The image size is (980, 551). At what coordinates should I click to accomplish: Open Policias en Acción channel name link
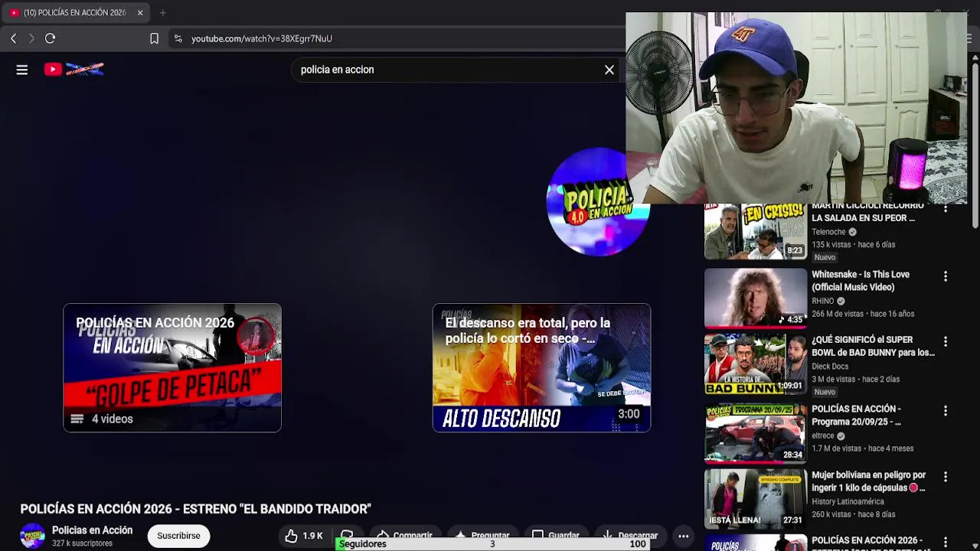[x=92, y=530]
